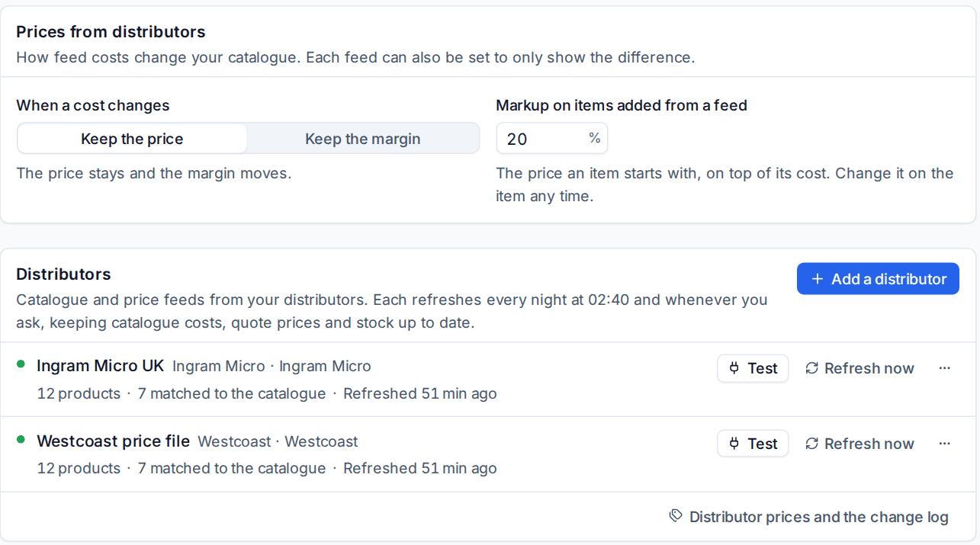This screenshot has height=545, width=980.
Task: Click refresh arrows icon for Ingram Micro UK
Action: (x=812, y=368)
